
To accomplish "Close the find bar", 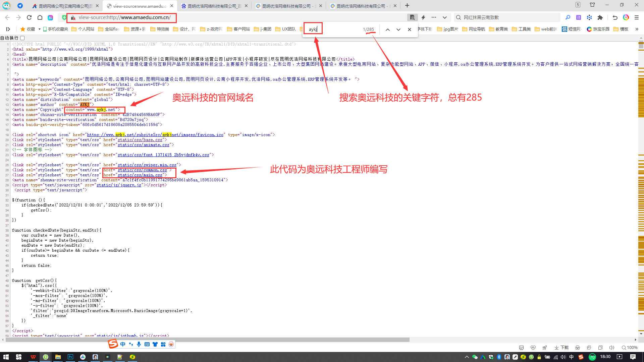I will click(x=410, y=29).
